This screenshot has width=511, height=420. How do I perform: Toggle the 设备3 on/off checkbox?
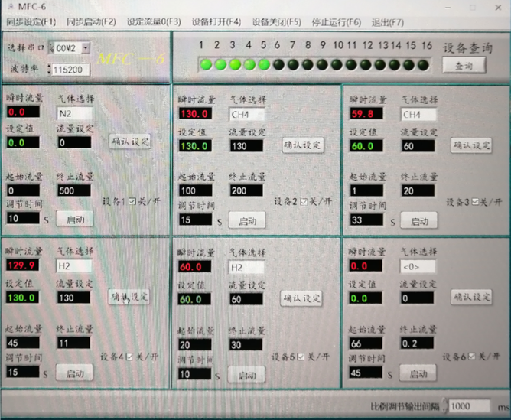(474, 202)
